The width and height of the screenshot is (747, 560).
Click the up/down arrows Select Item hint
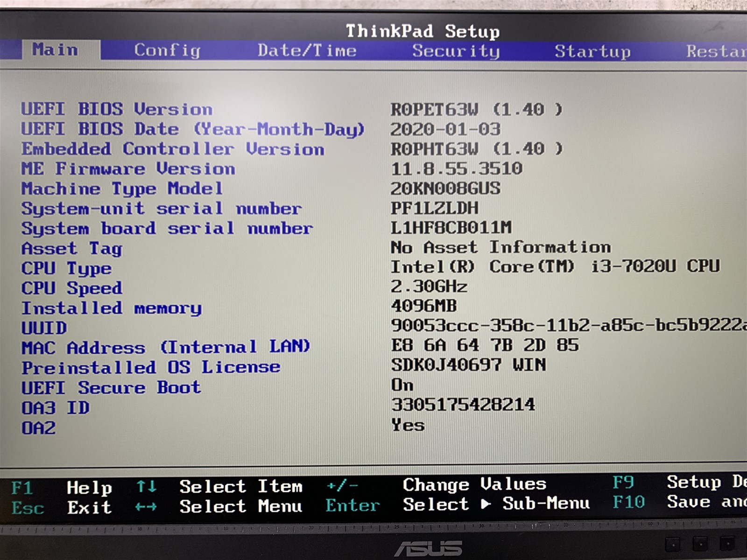(x=219, y=487)
